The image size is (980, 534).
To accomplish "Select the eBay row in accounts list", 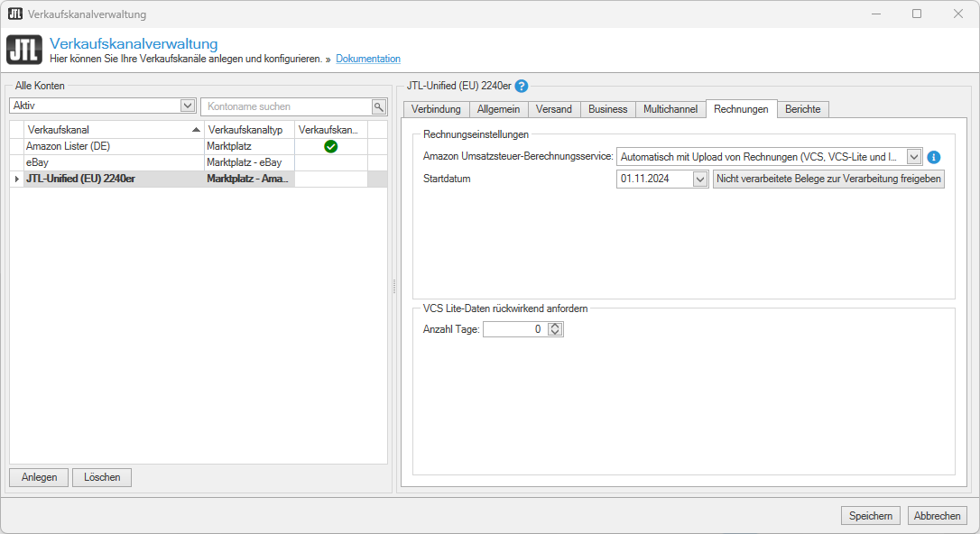I will [108, 162].
